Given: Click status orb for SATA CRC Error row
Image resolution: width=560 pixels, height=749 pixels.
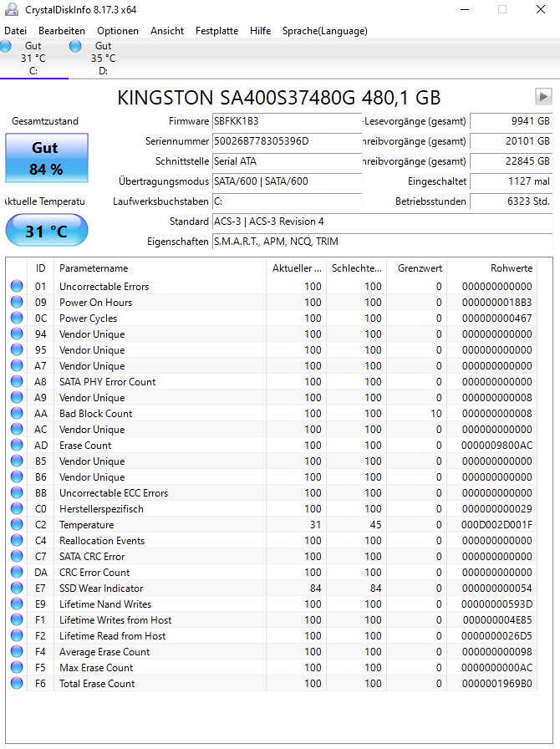Looking at the screenshot, I should 17,556.
